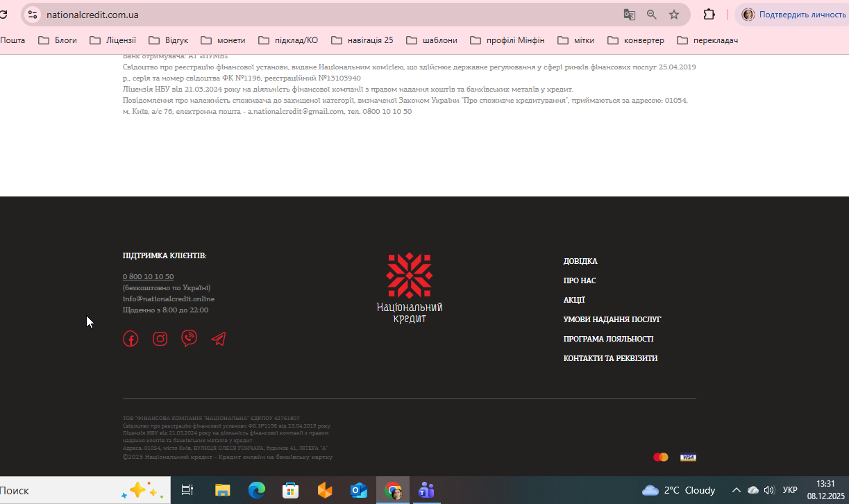Open the Відгук bookmarks folder

click(168, 40)
